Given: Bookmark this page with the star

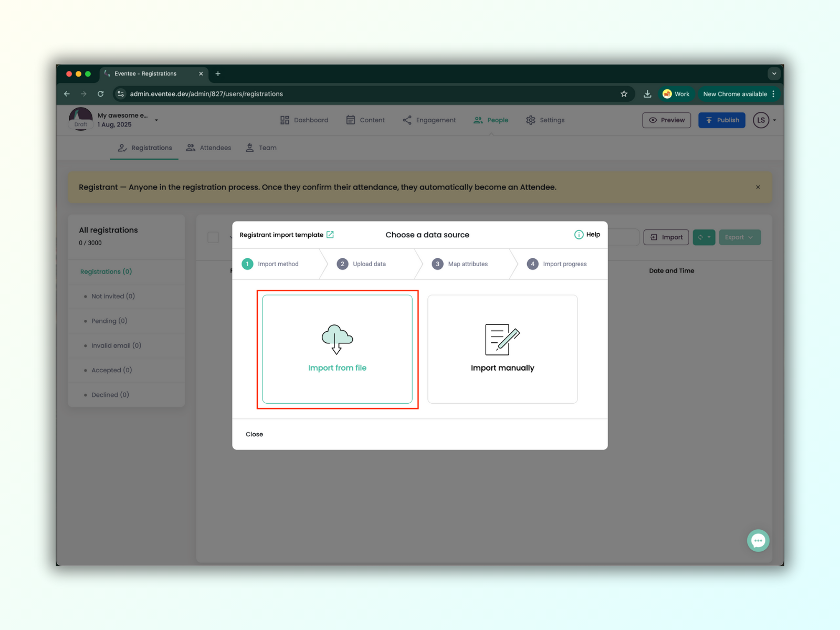Looking at the screenshot, I should [x=624, y=94].
